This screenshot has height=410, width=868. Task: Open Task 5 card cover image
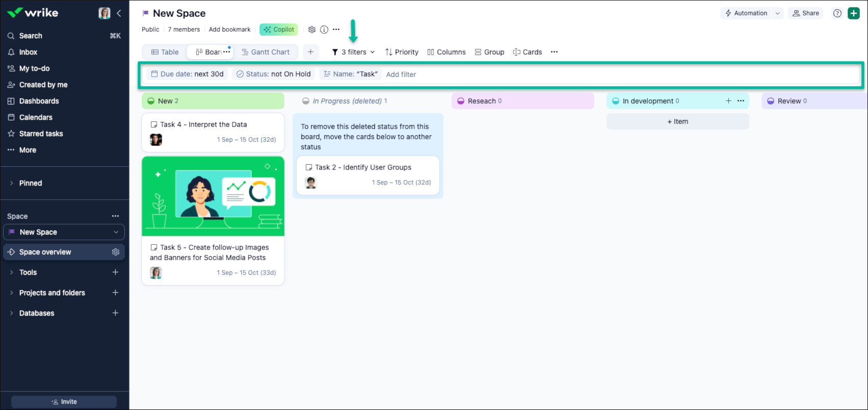[213, 196]
